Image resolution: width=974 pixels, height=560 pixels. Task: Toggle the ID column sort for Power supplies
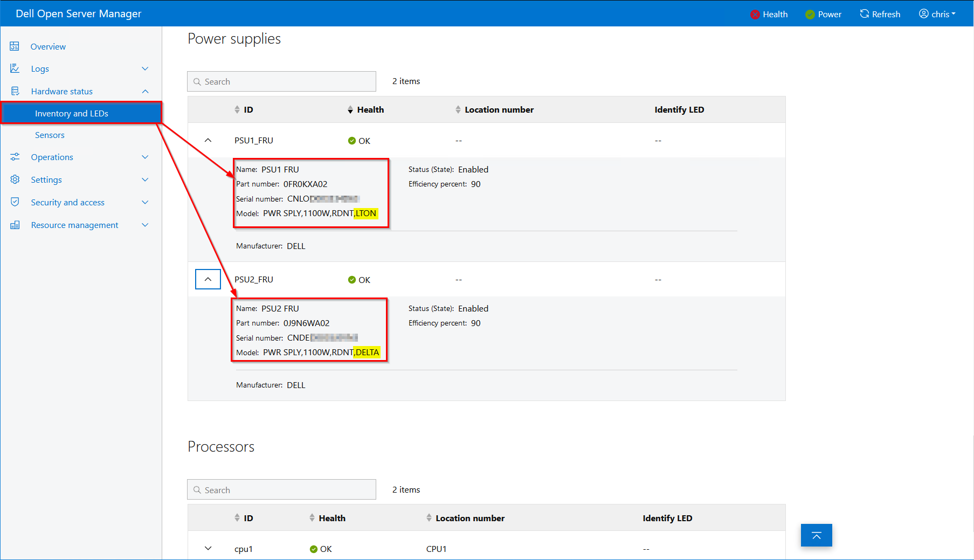pyautogui.click(x=237, y=109)
